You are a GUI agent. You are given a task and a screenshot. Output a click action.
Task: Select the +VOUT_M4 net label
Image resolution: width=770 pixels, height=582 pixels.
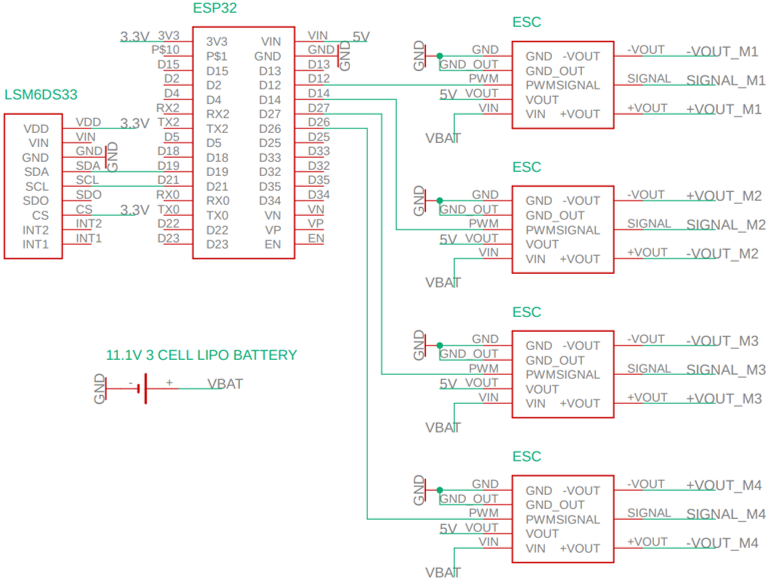(724, 486)
